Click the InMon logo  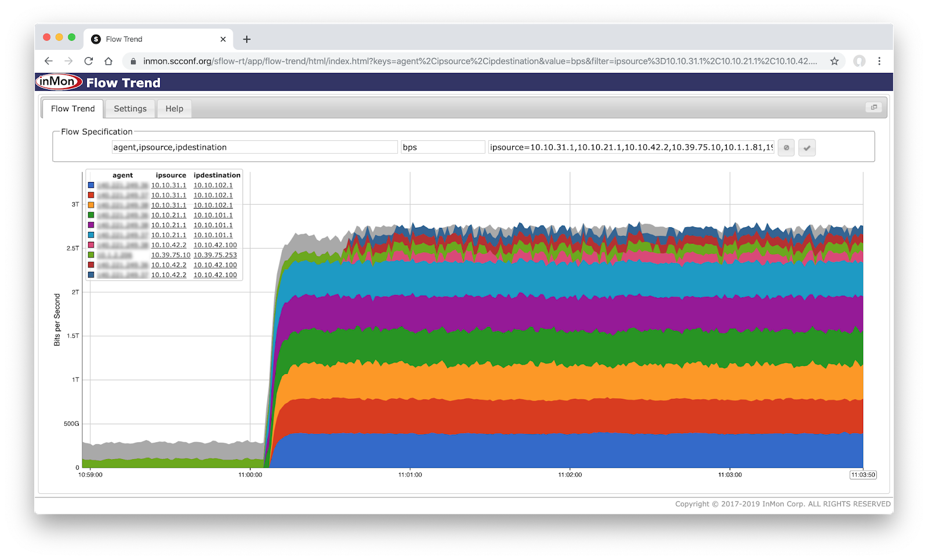point(59,82)
